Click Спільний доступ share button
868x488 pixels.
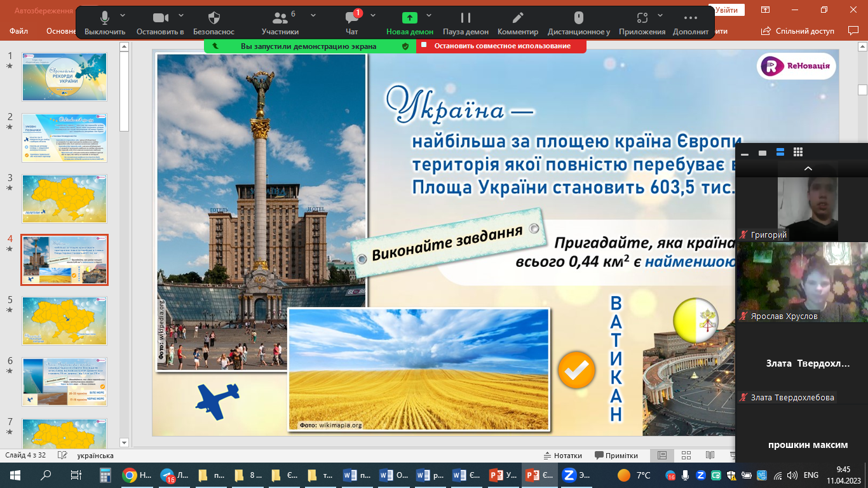799,30
